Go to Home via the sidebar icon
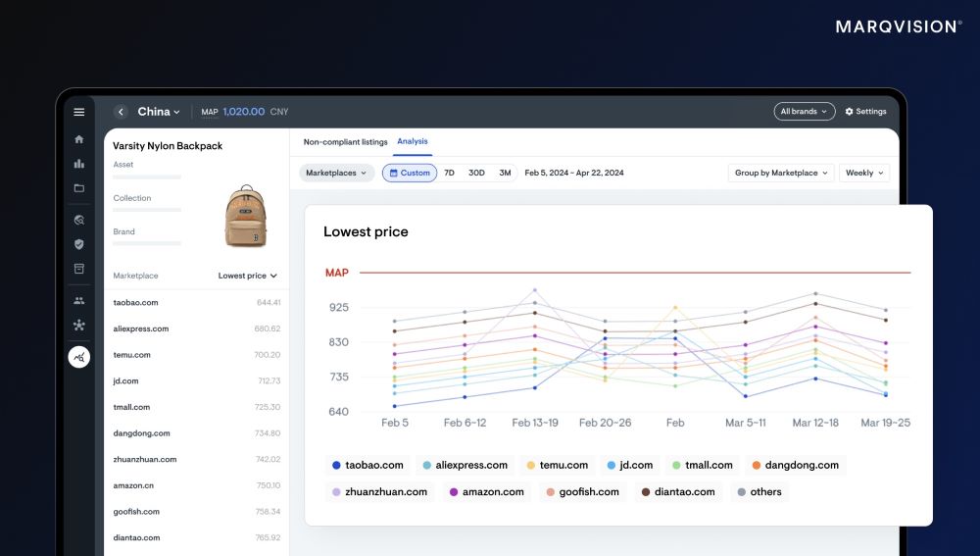This screenshot has height=556, width=980. click(79, 139)
